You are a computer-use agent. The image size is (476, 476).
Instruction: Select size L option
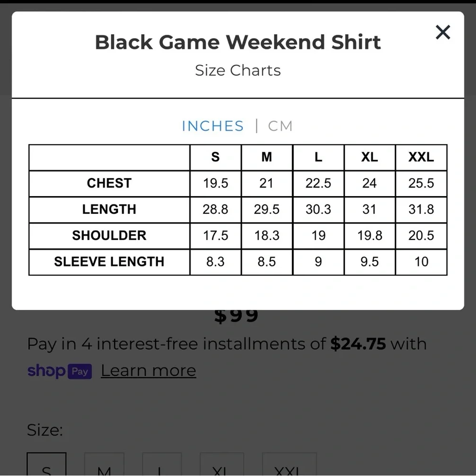[x=162, y=464]
